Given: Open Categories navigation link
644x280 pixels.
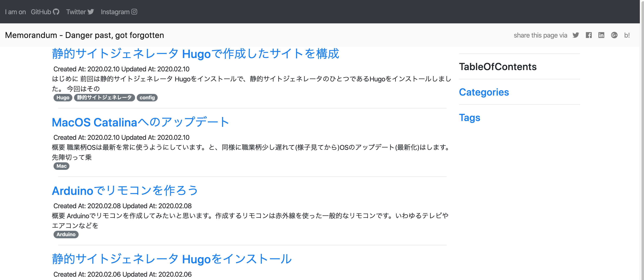Looking at the screenshot, I should pos(485,91).
